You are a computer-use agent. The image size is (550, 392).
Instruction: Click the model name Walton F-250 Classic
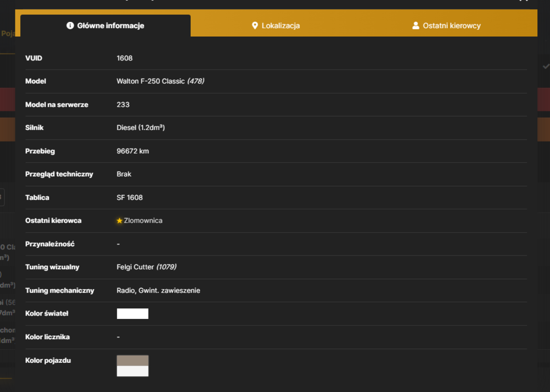(151, 81)
